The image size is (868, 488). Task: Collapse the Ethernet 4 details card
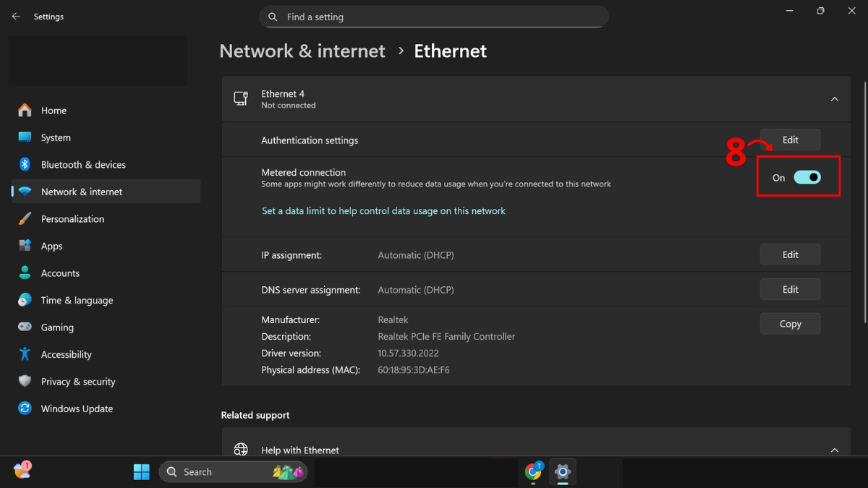click(x=834, y=98)
